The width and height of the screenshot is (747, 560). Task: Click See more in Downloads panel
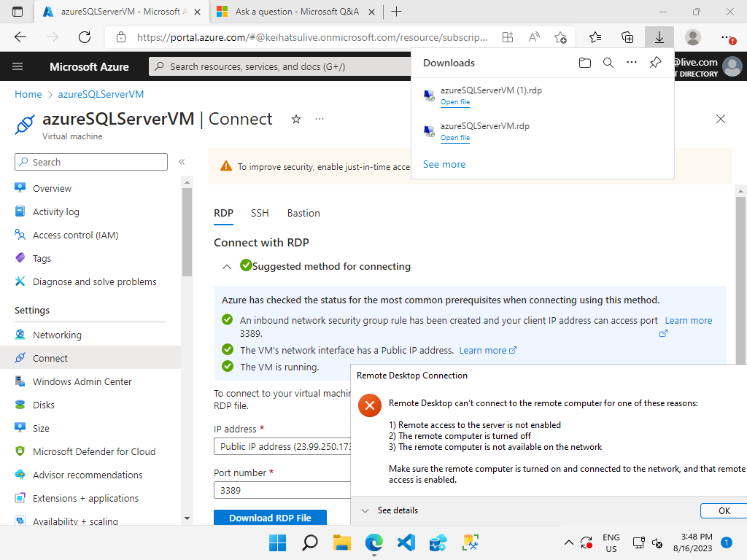[x=444, y=164]
